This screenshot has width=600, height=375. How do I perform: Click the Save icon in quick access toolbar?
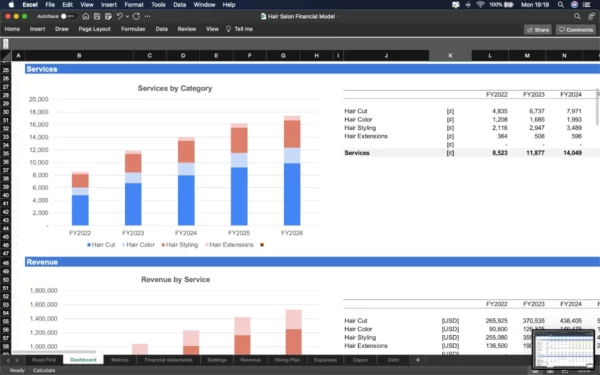(97, 16)
